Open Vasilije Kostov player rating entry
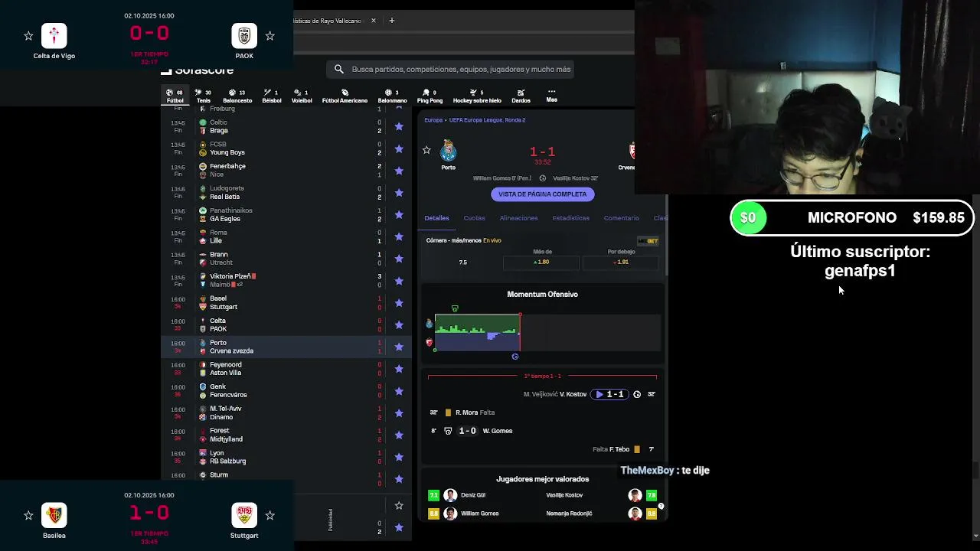Screen dimensions: 980x551 click(600, 495)
